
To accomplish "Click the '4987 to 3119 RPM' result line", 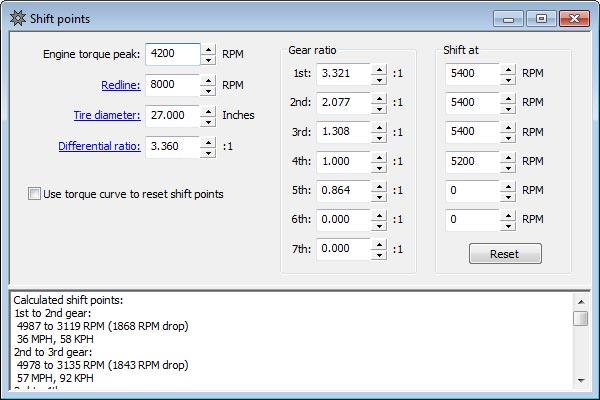I will click(x=102, y=326).
